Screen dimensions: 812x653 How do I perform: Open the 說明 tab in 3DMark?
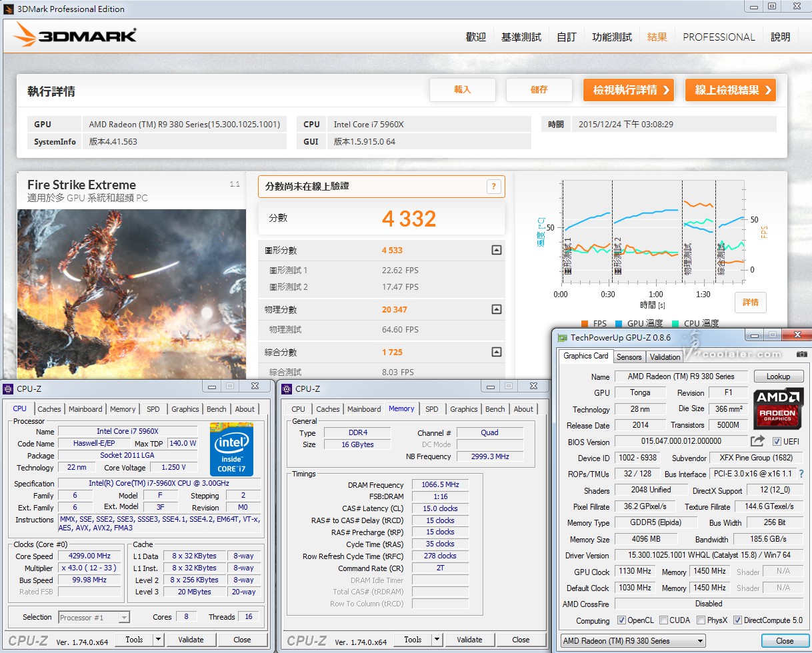pos(781,37)
